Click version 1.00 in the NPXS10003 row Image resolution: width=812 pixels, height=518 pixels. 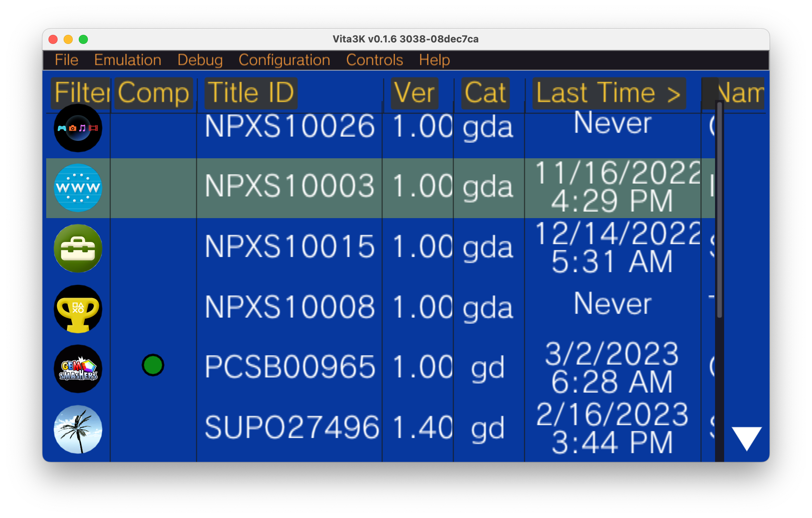423,186
